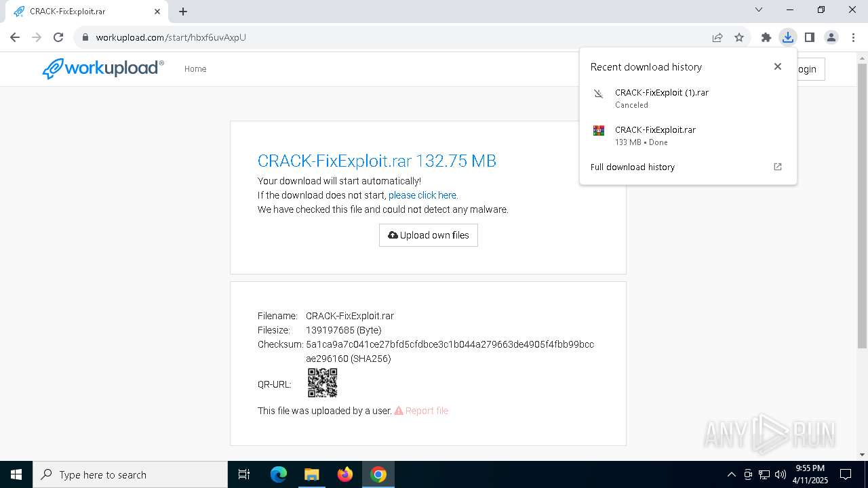
Task: Open the notification center icon
Action: click(x=846, y=474)
